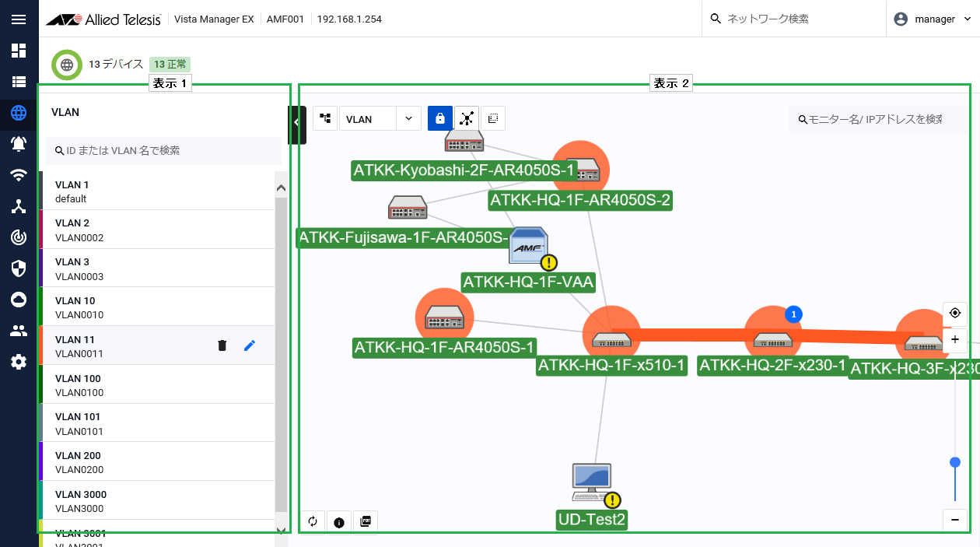Open the VLAN view dropdown
The image size is (980, 547).
click(x=380, y=119)
